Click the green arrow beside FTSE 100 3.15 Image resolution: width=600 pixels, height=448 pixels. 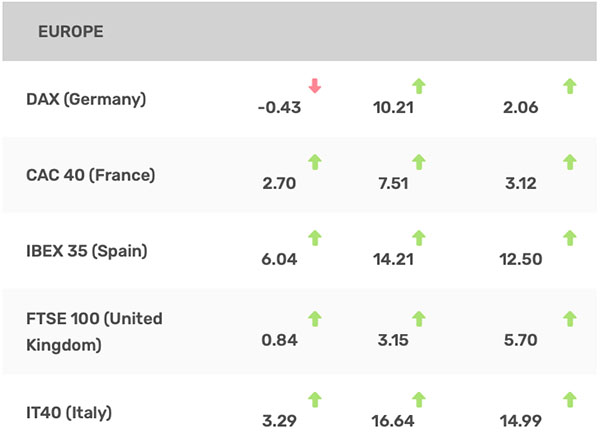tap(419, 319)
